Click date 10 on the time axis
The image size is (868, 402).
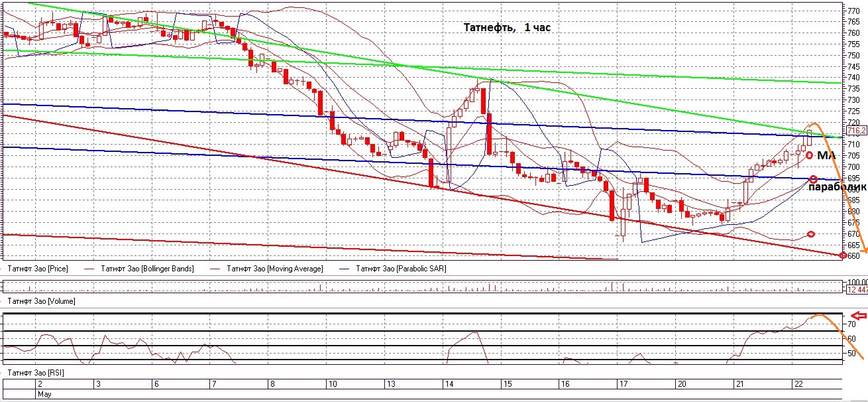click(x=331, y=385)
